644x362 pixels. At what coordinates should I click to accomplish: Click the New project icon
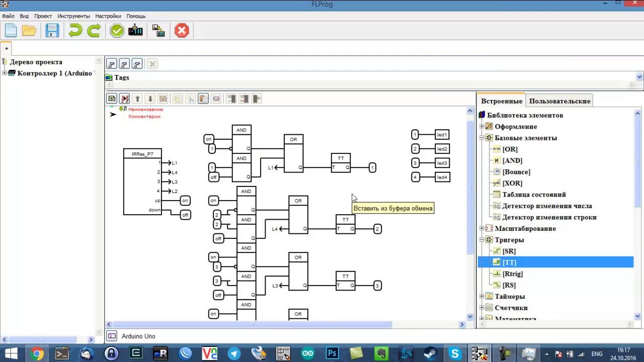[11, 30]
